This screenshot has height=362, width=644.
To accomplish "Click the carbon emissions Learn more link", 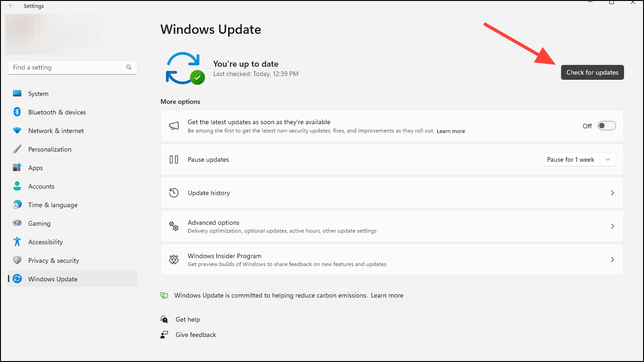I will coord(387,295).
